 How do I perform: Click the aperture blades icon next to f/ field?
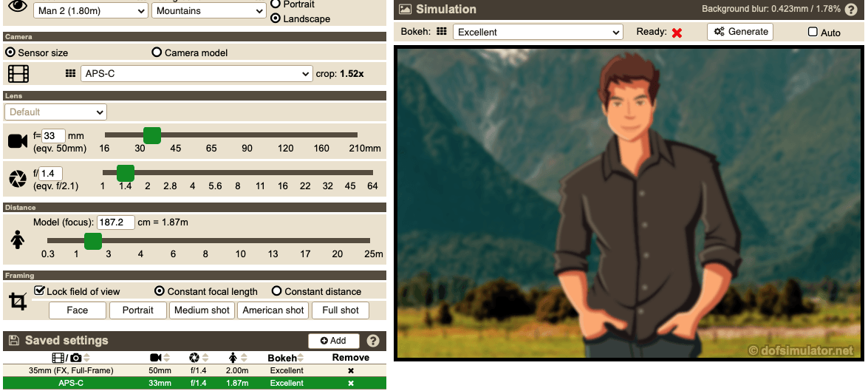point(18,179)
